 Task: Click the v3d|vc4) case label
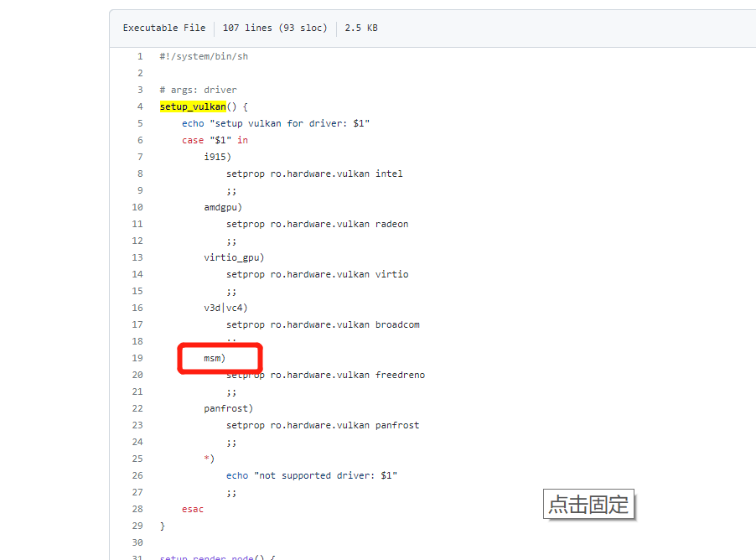click(x=225, y=308)
